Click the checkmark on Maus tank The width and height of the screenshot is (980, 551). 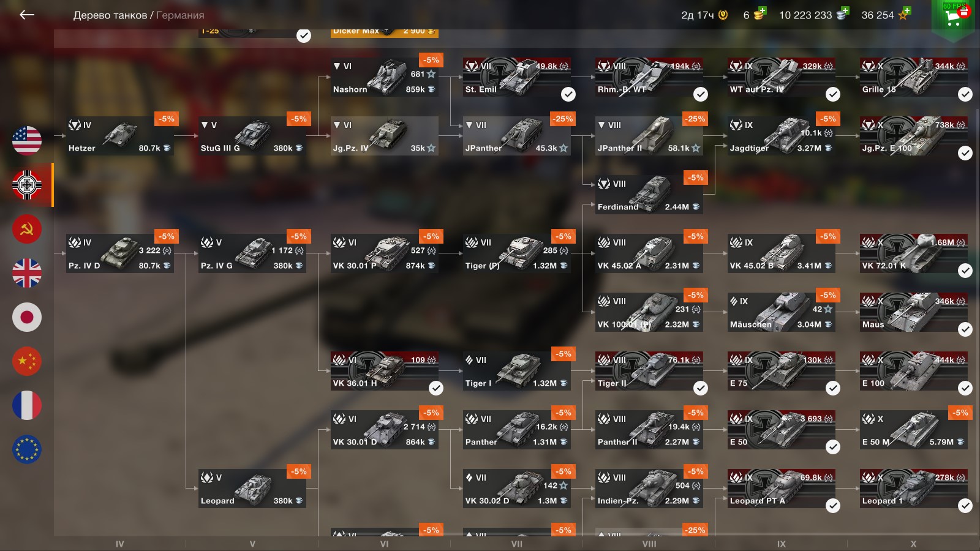965,329
